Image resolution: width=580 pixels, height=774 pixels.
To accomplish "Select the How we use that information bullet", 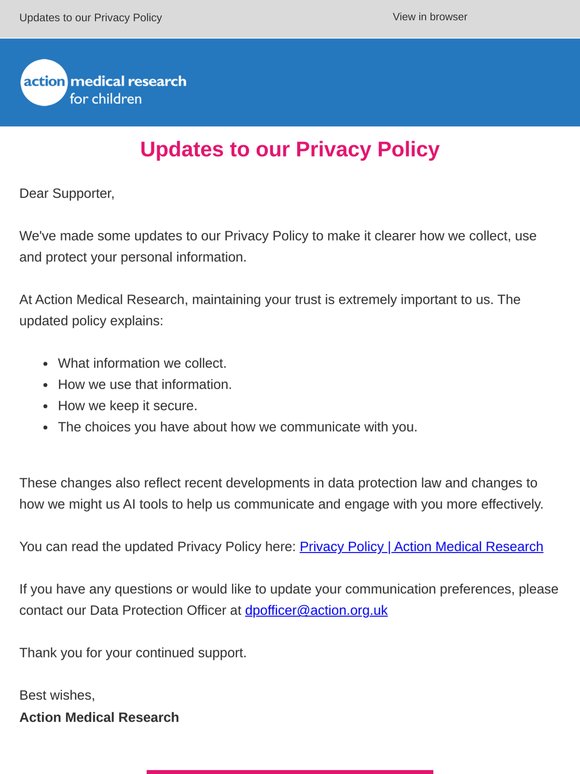I will [x=145, y=385].
